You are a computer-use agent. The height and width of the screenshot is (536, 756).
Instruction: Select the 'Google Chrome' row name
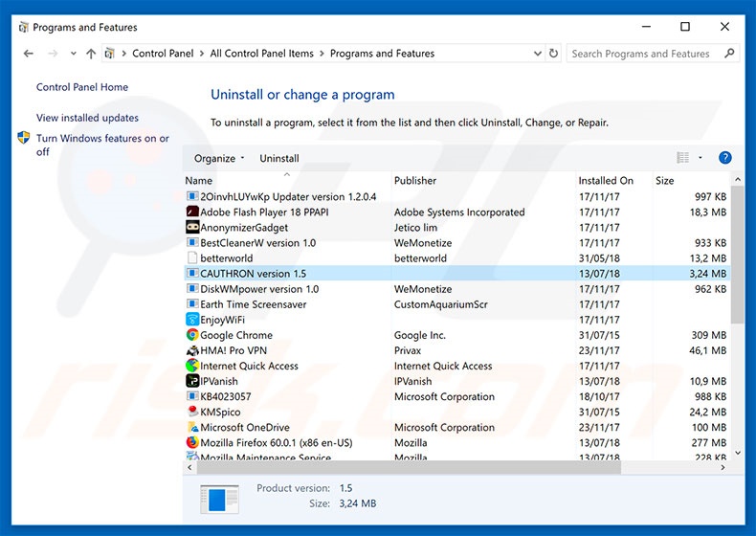pos(236,335)
